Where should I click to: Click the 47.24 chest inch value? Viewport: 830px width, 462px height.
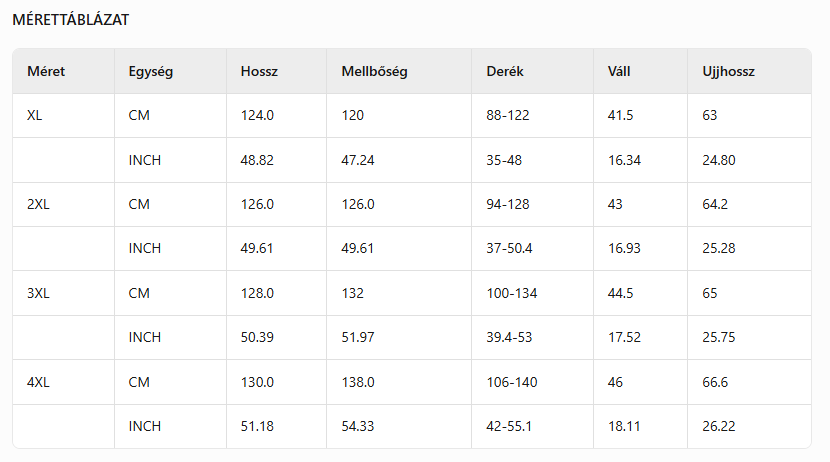pyautogui.click(x=358, y=160)
